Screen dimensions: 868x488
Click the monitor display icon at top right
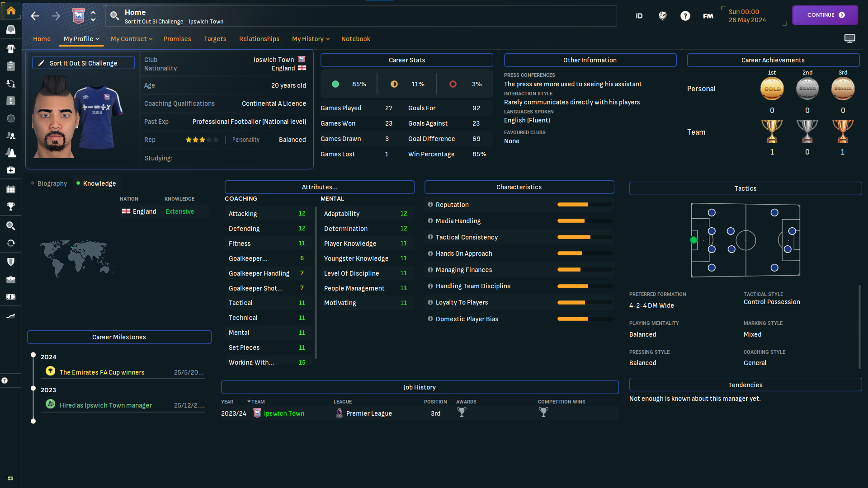[x=850, y=38]
